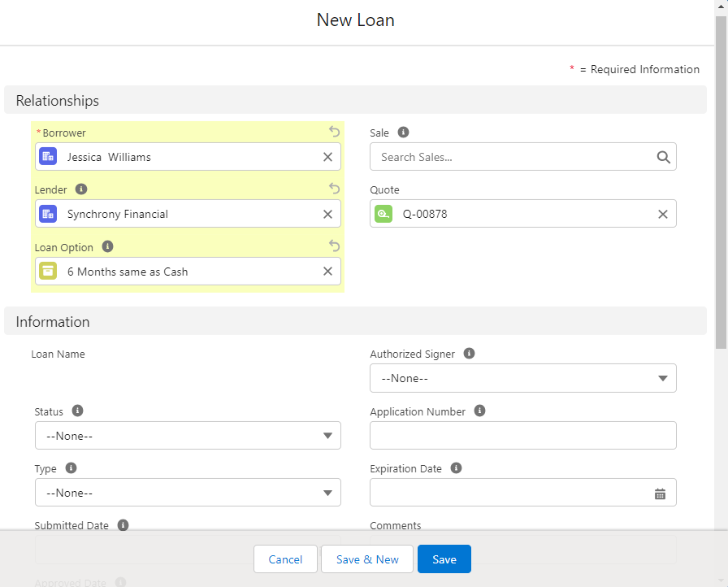The image size is (728, 587).
Task: Click the quote icon beside Q-00878
Action: click(383, 214)
